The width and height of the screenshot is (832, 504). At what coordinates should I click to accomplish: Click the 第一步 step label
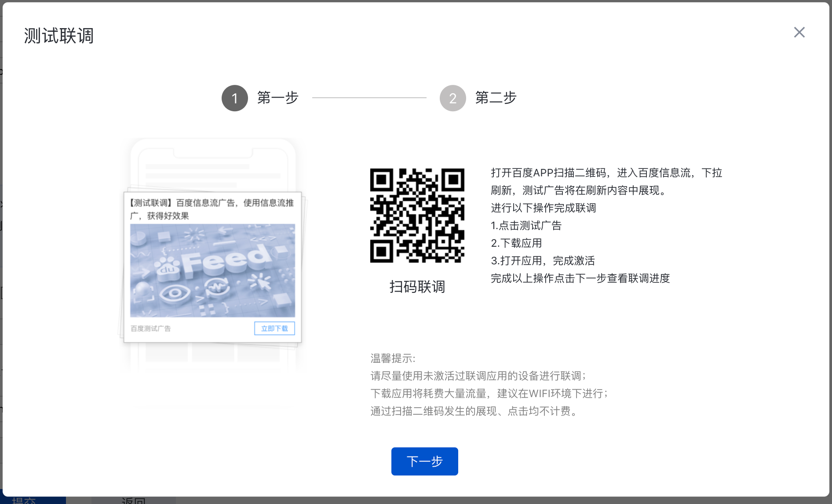pyautogui.click(x=278, y=98)
